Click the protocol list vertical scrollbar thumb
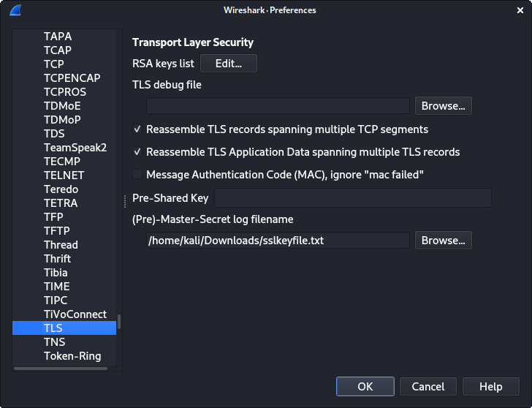 click(x=119, y=322)
